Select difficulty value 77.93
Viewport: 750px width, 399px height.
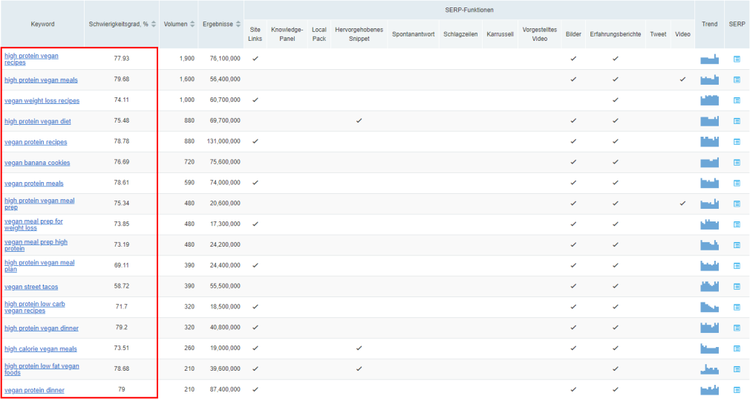121,58
